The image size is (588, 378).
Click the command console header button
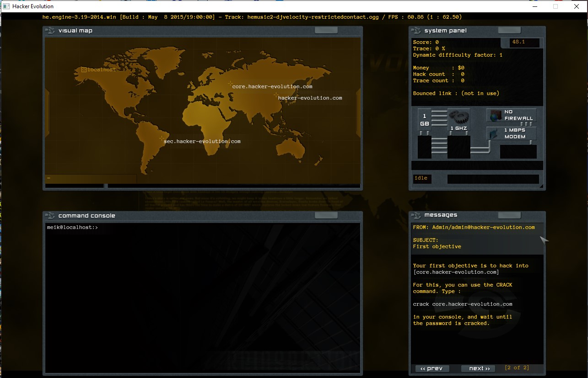coord(326,215)
